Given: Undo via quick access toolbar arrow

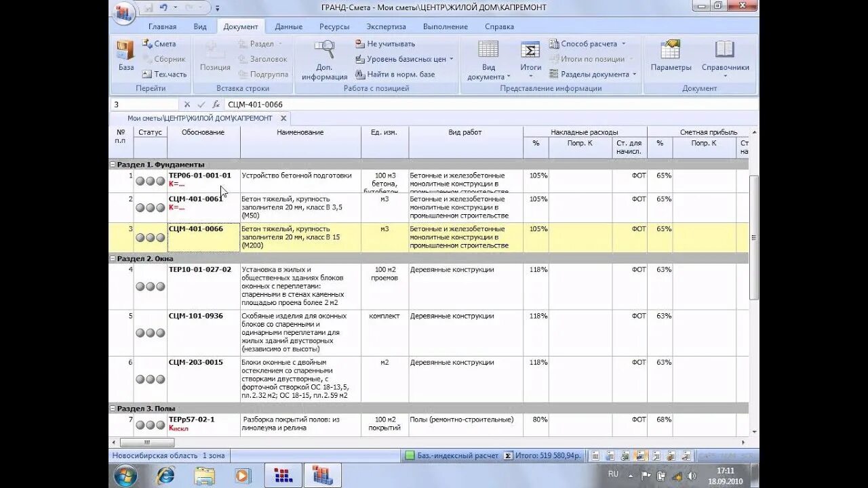Looking at the screenshot, I should tap(163, 8).
